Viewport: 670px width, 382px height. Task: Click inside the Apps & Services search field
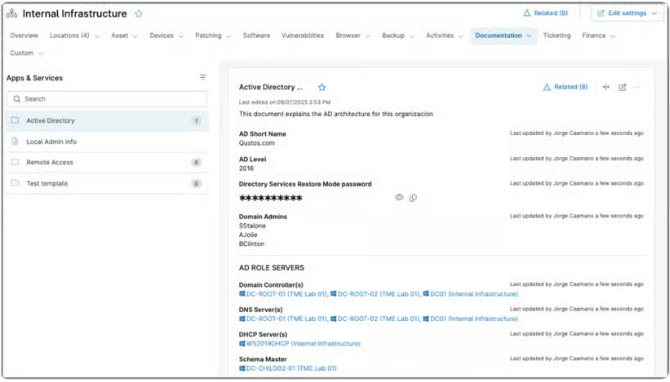107,99
